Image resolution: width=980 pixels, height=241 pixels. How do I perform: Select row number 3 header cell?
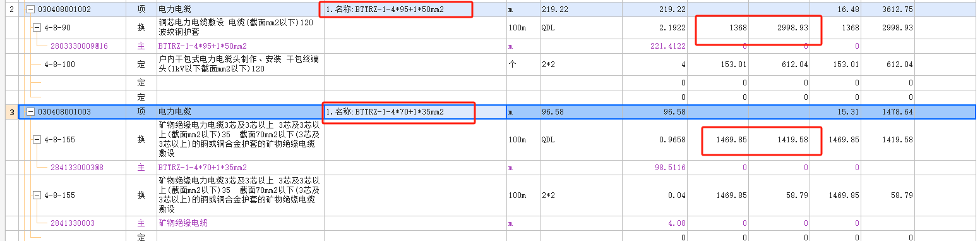(x=11, y=112)
